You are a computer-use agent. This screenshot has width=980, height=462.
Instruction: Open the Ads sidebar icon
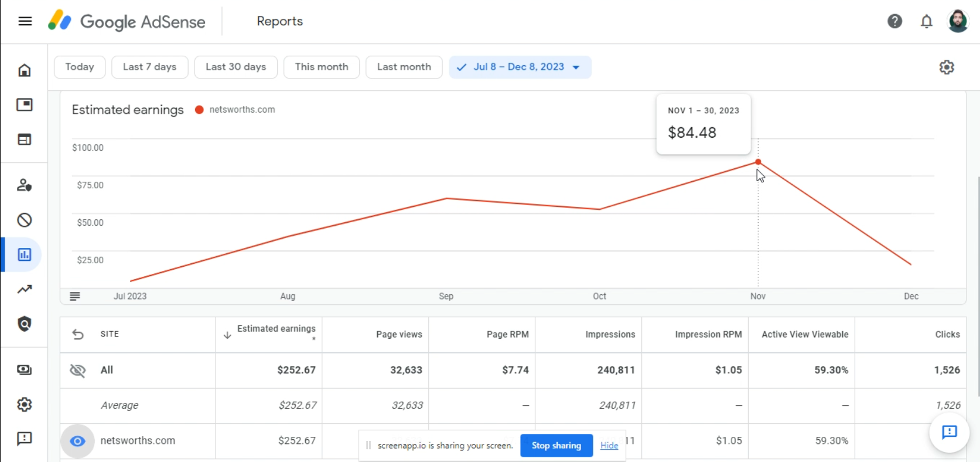point(25,105)
